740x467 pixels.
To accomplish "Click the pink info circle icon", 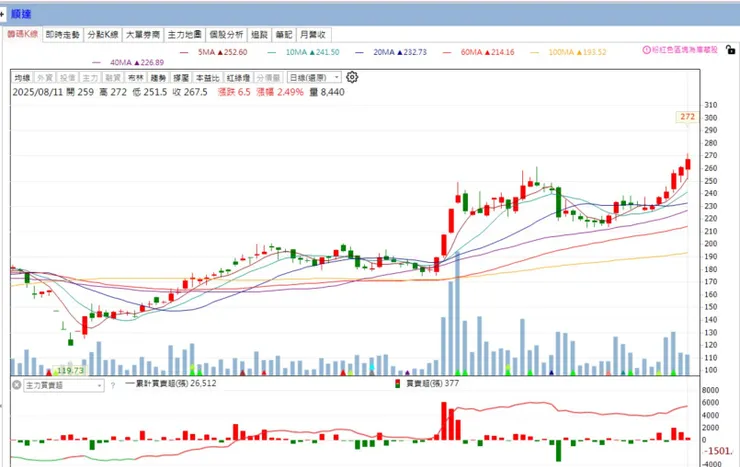I will tap(647, 50).
